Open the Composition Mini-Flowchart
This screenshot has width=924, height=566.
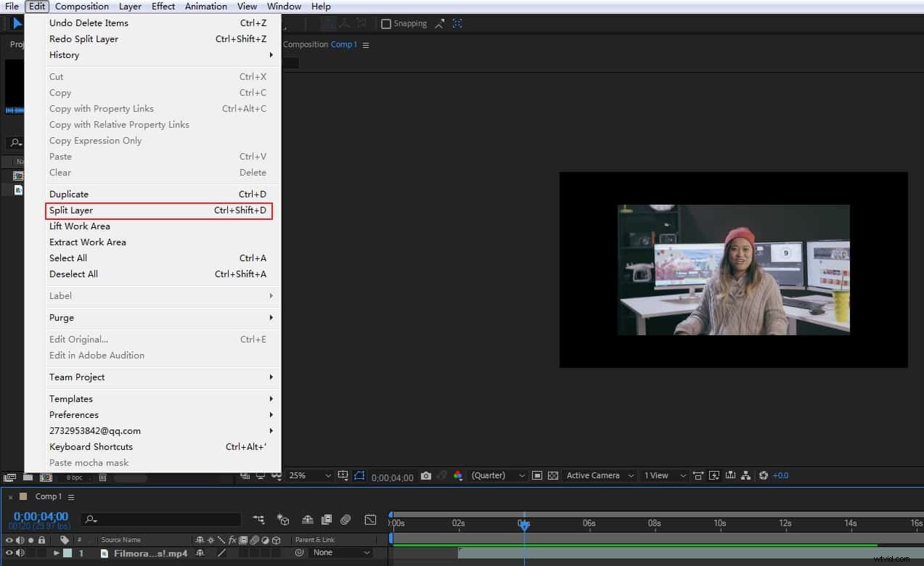click(260, 520)
